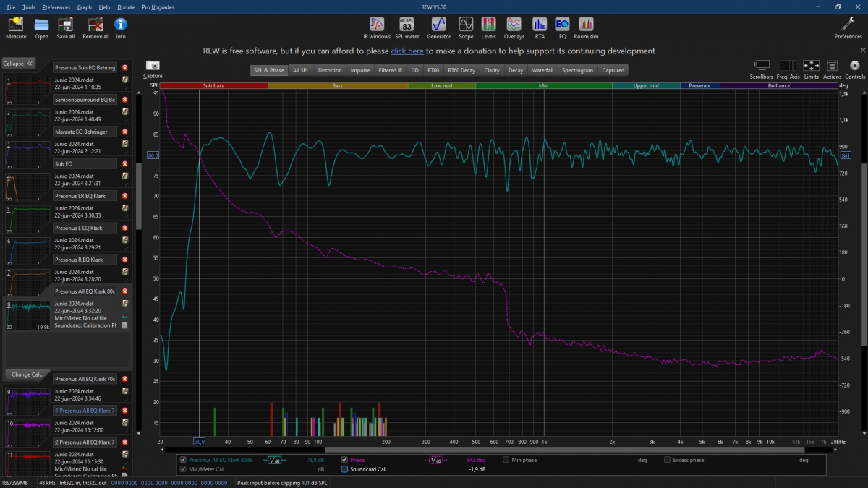Switch to the Waterfall tab
Image resolution: width=868 pixels, height=488 pixels.
click(x=542, y=70)
